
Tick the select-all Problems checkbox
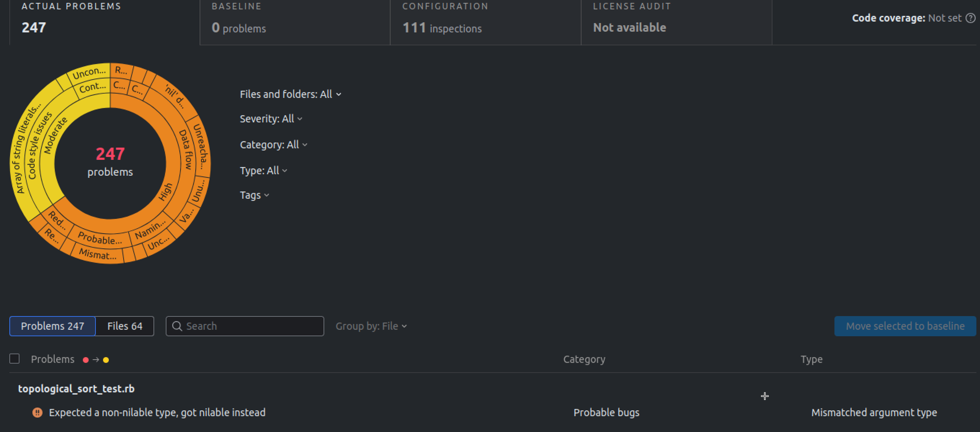(14, 359)
